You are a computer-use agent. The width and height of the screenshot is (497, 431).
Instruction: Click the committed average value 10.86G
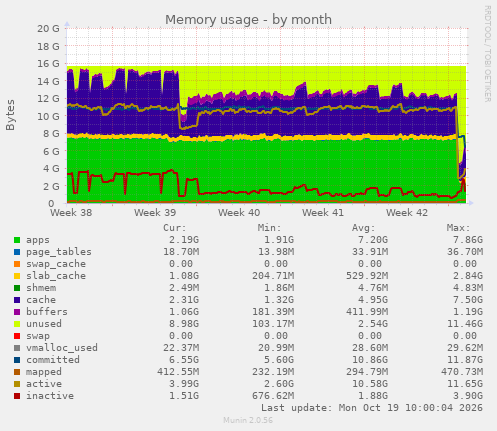click(x=370, y=360)
